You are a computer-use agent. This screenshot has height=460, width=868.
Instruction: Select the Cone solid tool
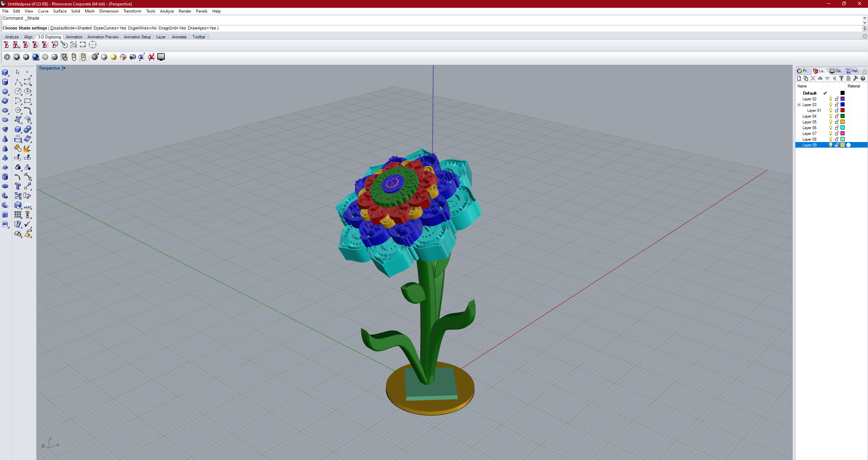[x=5, y=139]
